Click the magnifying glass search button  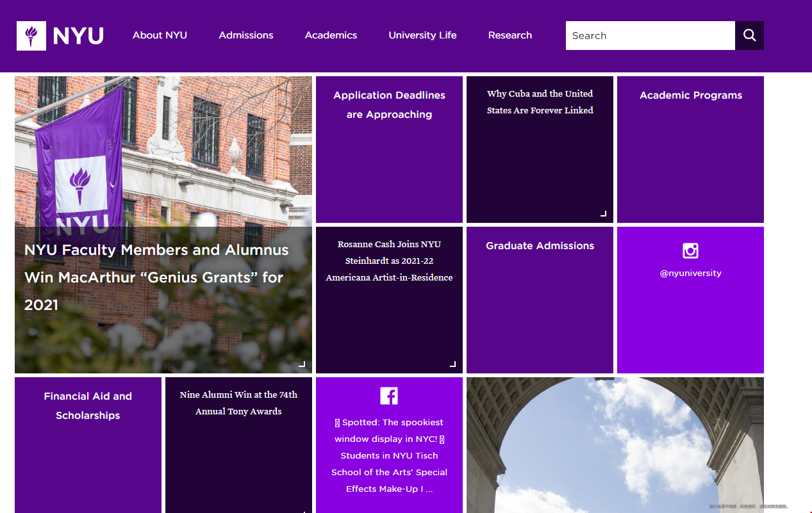tap(749, 36)
